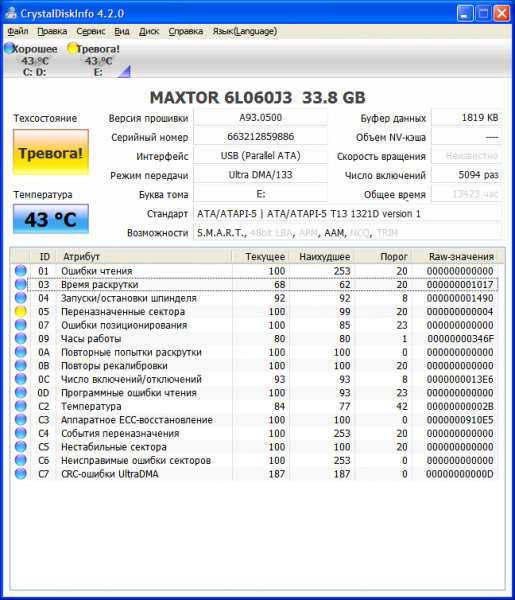The image size is (515, 600).
Task: Select the CRC-ошибки UltraDMA attribute name
Action: (x=110, y=474)
